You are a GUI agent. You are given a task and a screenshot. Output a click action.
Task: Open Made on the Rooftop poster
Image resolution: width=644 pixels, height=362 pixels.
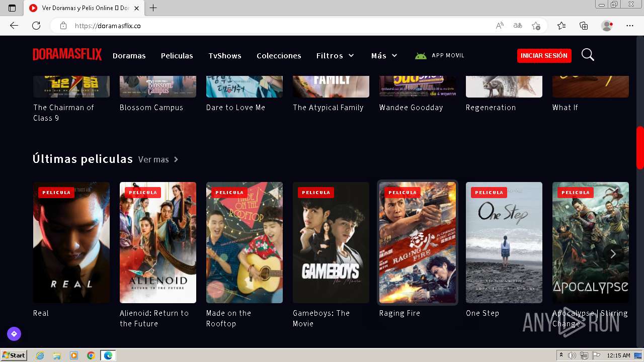[x=245, y=242]
